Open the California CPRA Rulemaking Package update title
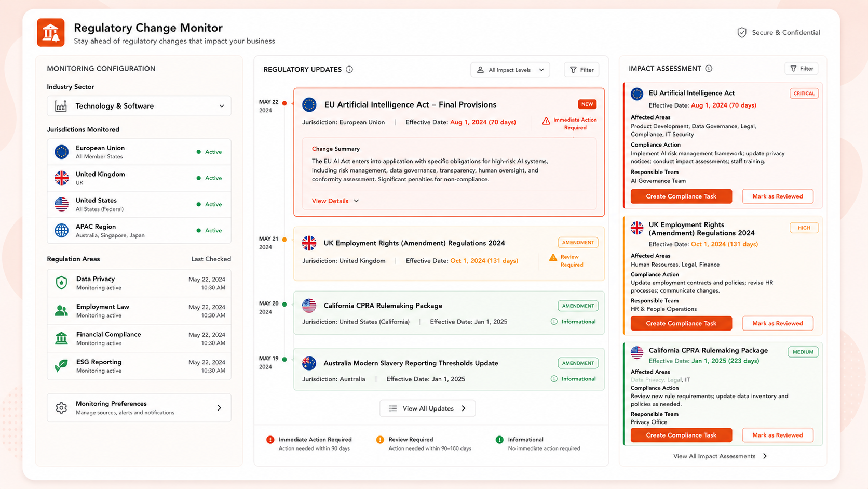 click(x=383, y=306)
